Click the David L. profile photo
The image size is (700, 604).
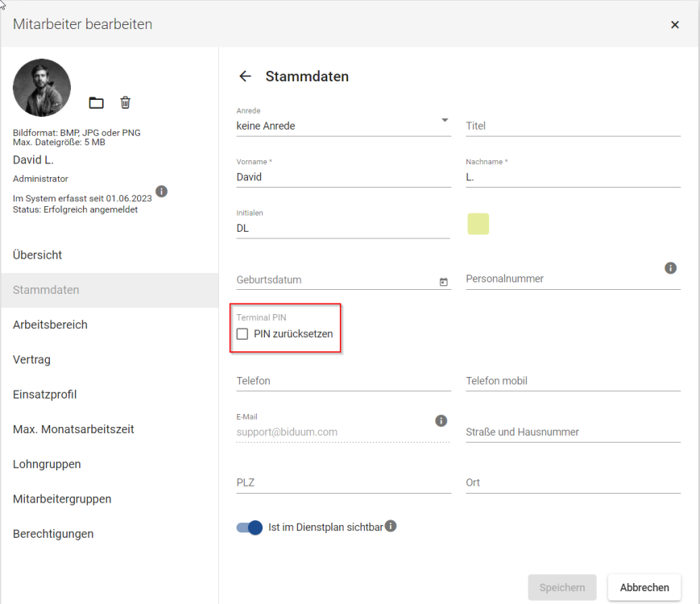pos(42,88)
